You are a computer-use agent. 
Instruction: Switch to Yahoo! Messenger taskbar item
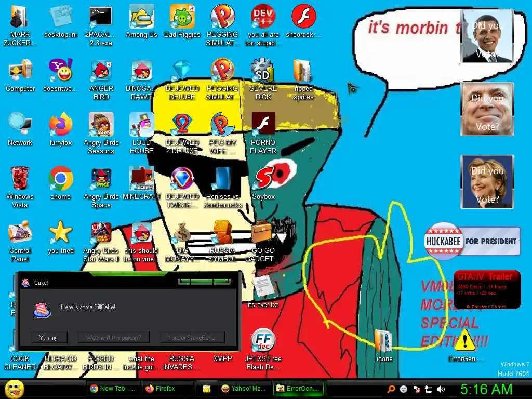[x=244, y=389]
